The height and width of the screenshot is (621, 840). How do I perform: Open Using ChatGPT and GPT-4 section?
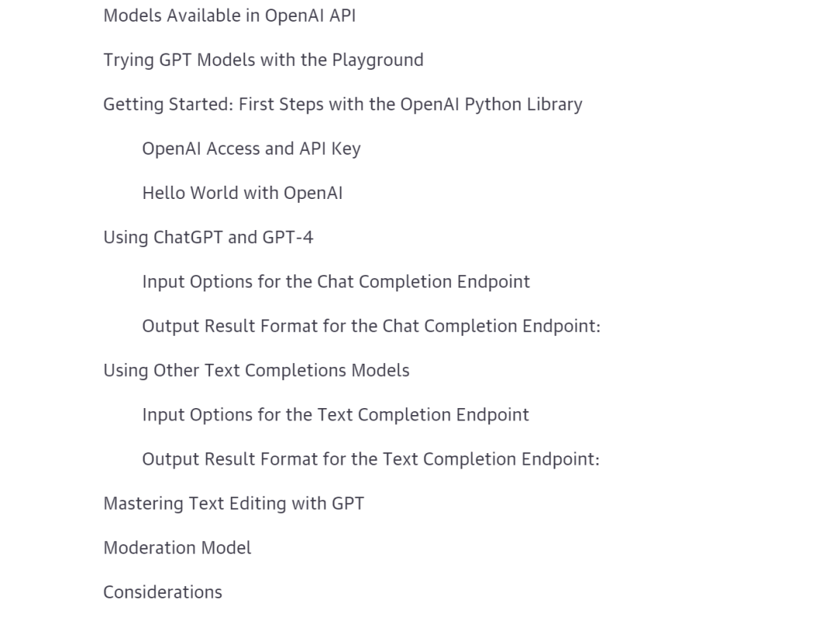208,238
